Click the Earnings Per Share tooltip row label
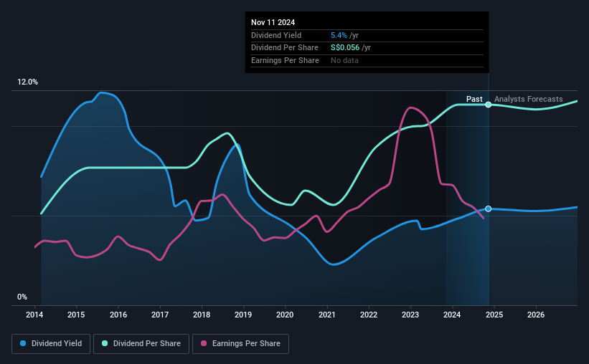Image resolution: width=589 pixels, height=364 pixels. (x=285, y=60)
